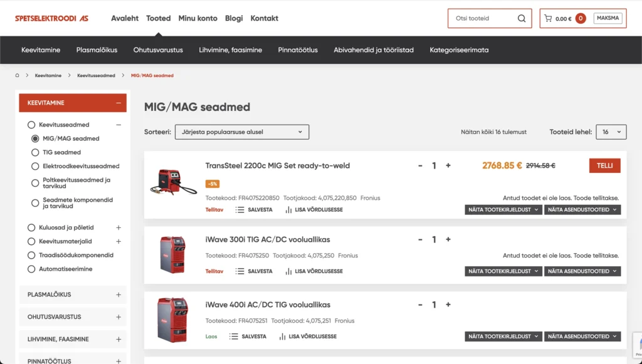Open the shopping cart icon

[548, 19]
